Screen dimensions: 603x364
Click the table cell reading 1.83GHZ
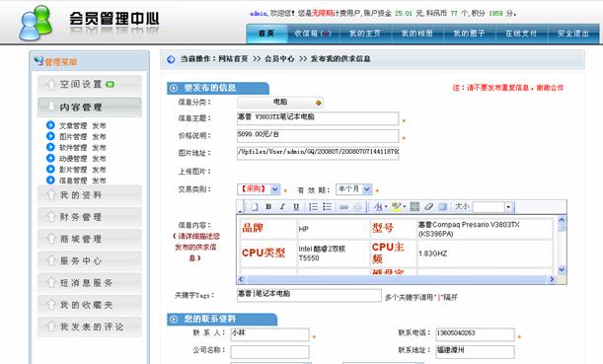click(x=485, y=254)
